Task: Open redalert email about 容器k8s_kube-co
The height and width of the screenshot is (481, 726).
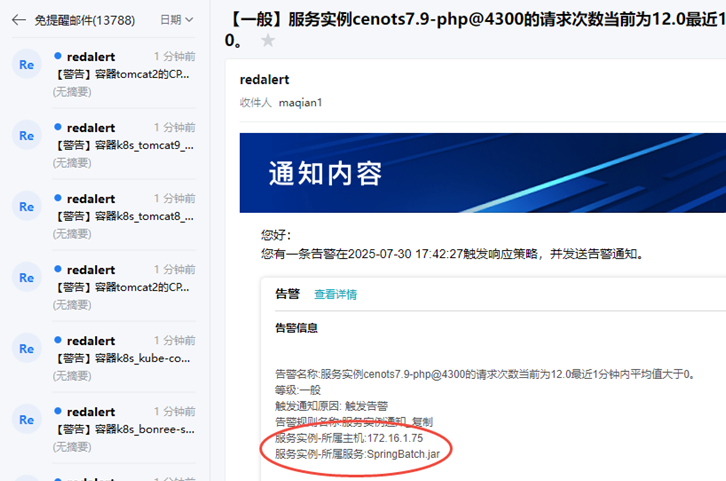Action: click(124, 357)
